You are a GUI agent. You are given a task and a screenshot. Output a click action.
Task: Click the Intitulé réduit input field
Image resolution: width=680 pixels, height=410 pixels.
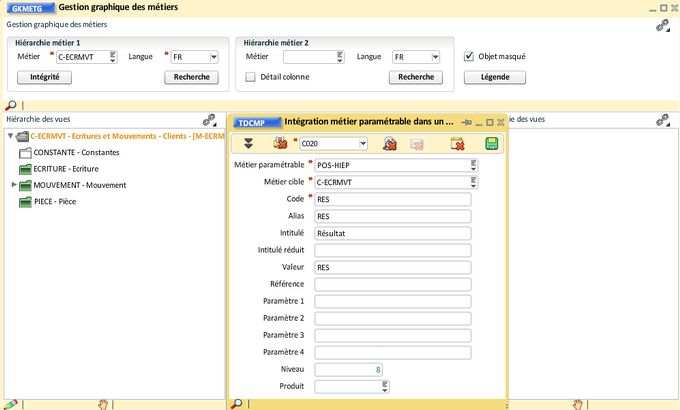pos(392,250)
